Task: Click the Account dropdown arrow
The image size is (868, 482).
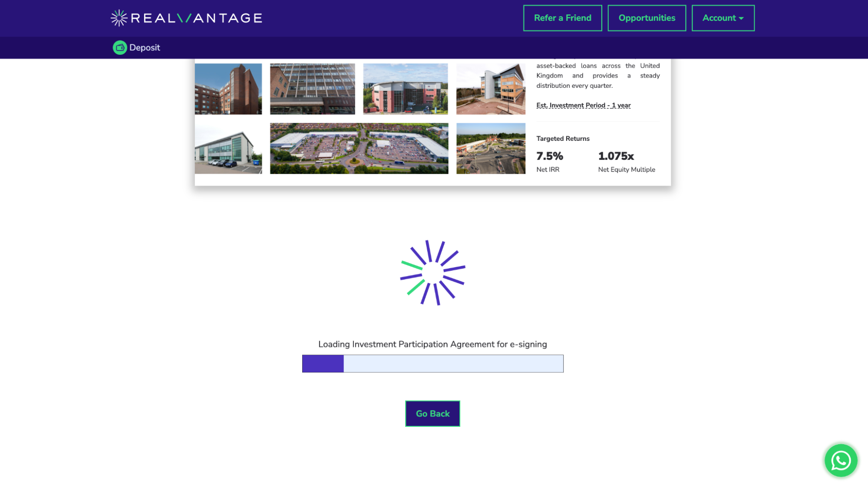Action: point(742,18)
